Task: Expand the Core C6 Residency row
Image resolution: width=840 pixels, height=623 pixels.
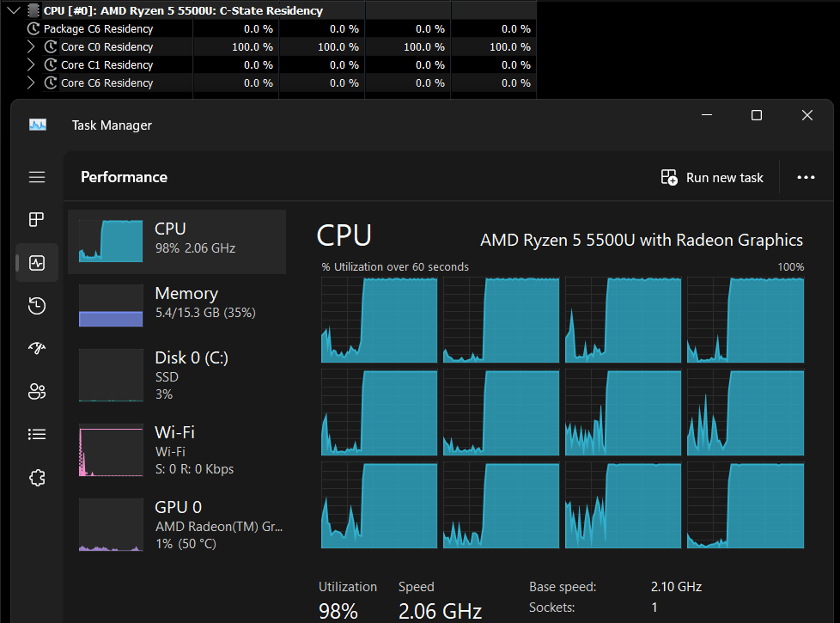Action: tap(32, 83)
